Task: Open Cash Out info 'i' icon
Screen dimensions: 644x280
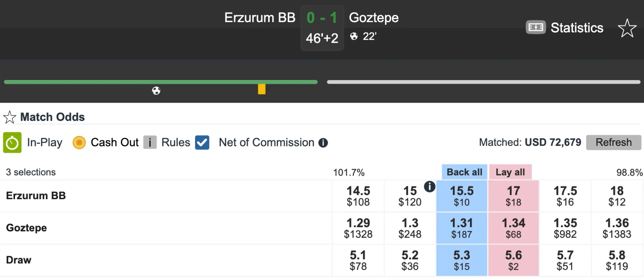Action: pos(150,143)
